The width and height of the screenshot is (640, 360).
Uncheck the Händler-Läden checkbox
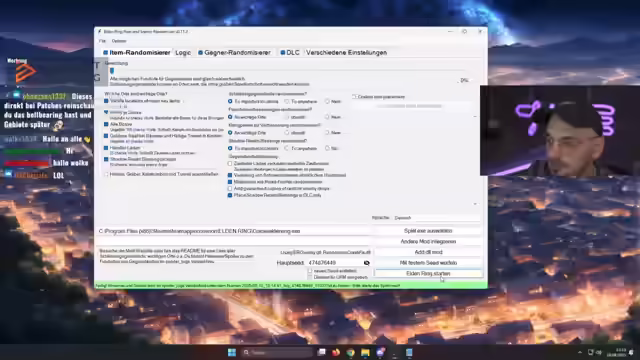(x=106, y=148)
